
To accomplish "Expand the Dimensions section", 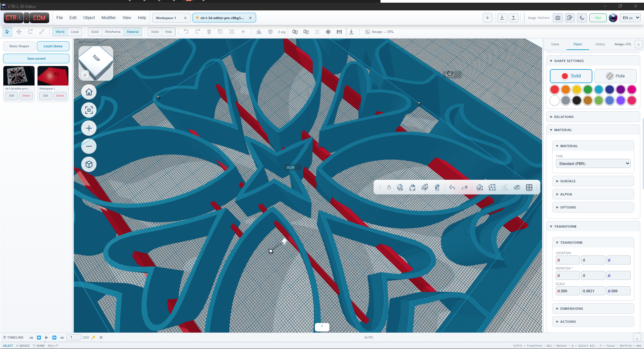I will 593,308.
